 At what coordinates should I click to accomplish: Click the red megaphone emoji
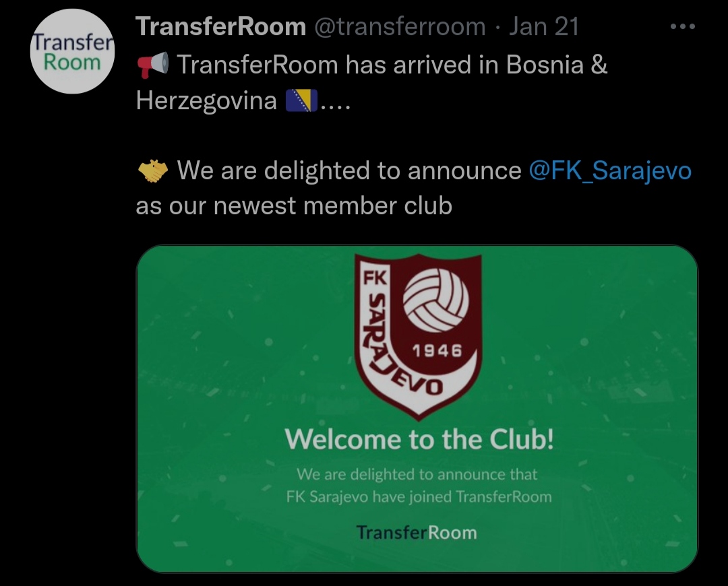[x=153, y=65]
